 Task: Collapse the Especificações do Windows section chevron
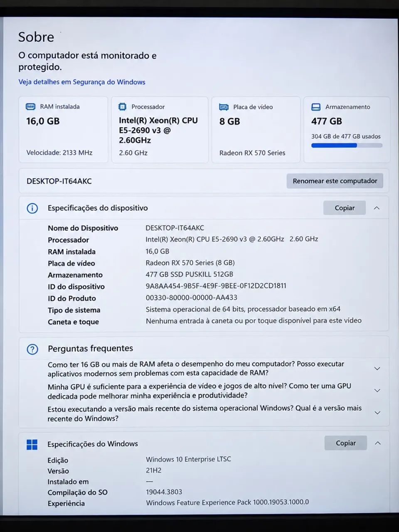click(378, 443)
